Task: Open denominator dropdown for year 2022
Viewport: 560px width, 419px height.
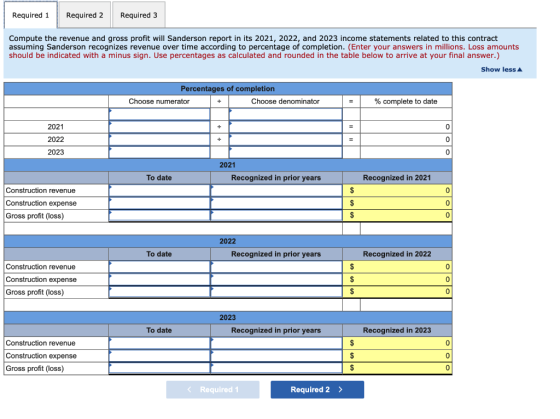Action: (285, 139)
